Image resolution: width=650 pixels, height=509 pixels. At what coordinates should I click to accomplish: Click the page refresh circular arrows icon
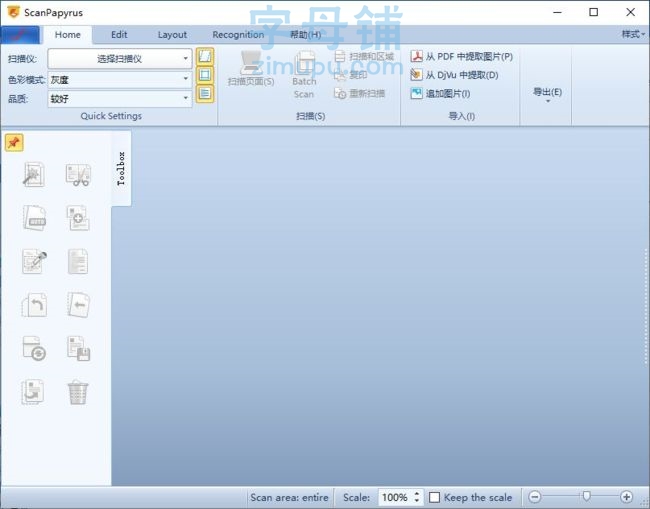(34, 349)
